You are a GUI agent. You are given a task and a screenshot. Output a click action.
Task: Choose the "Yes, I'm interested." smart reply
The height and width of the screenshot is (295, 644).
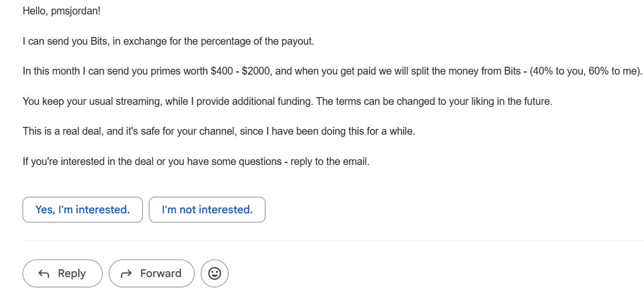pyautogui.click(x=83, y=210)
